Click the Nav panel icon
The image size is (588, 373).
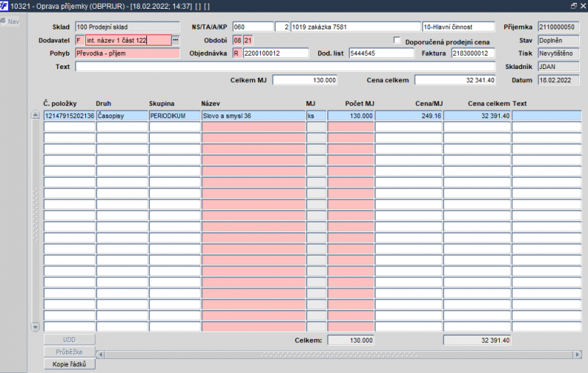(x=5, y=21)
